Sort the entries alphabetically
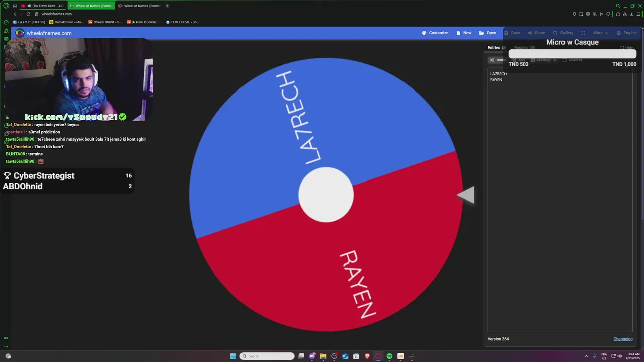This screenshot has width=644, height=362. 519,60
